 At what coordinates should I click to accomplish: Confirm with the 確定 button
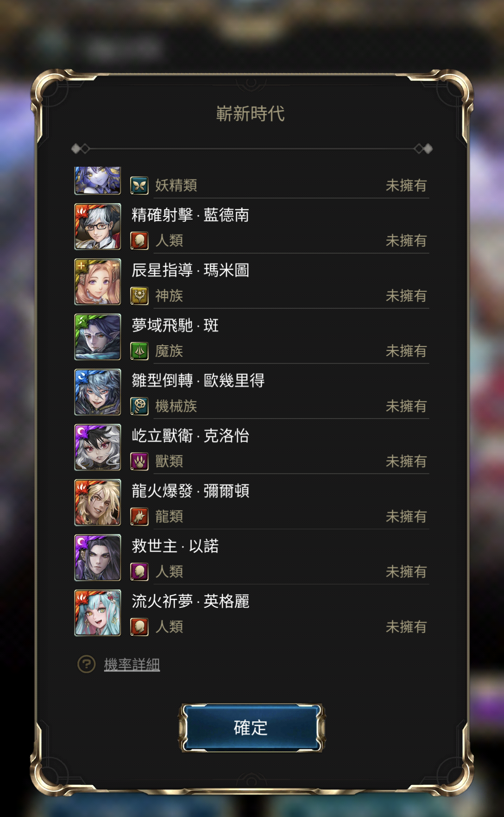click(251, 727)
